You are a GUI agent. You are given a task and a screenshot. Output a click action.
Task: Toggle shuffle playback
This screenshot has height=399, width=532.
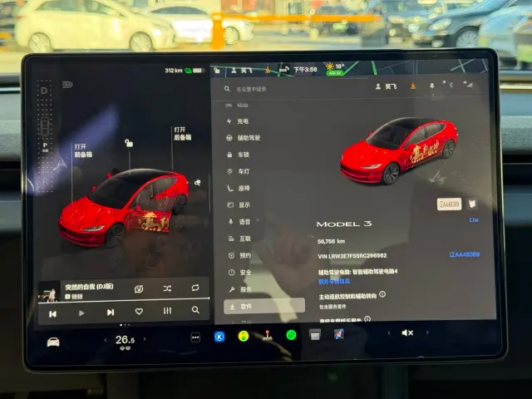[x=167, y=288]
